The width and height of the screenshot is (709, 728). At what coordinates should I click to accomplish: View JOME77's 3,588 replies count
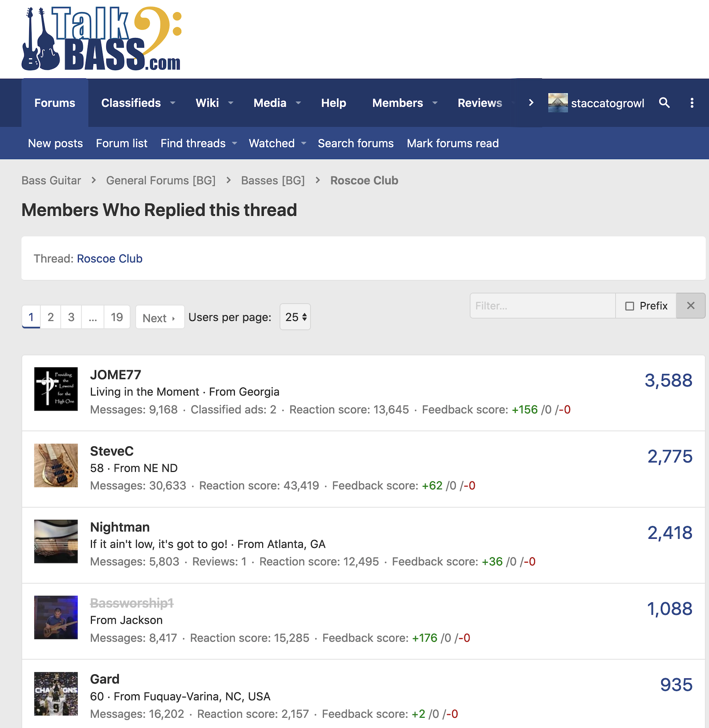point(668,380)
